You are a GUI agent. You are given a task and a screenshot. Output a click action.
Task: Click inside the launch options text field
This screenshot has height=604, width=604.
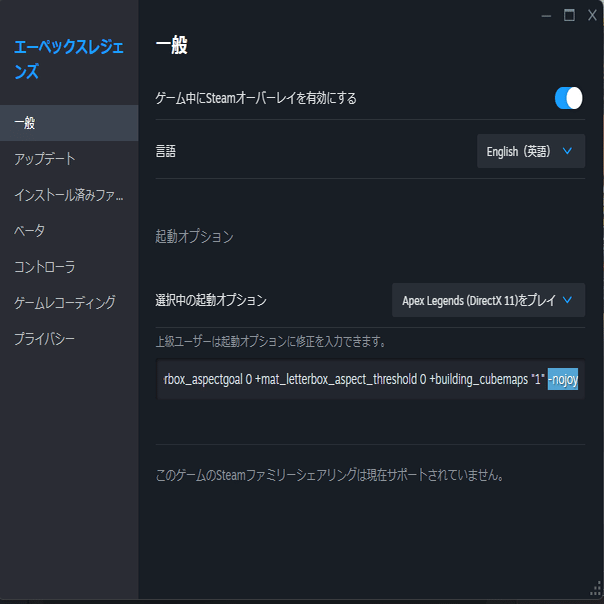(370, 379)
